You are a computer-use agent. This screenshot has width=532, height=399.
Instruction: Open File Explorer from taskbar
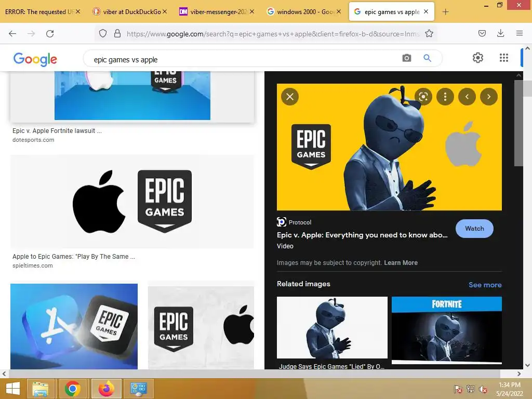click(41, 389)
